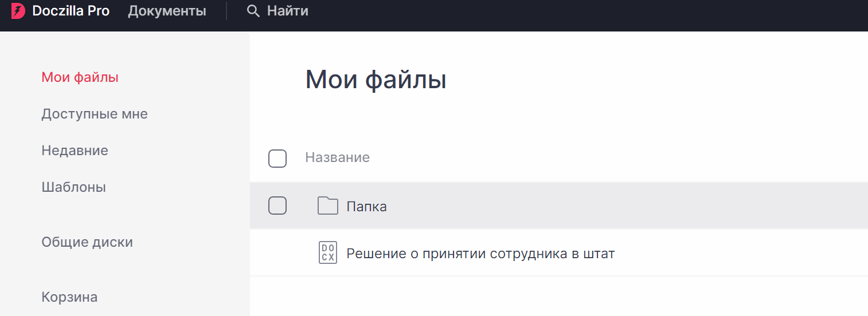Click the Мои файлы page heading
Screen dimensions: 868x316
(x=376, y=80)
